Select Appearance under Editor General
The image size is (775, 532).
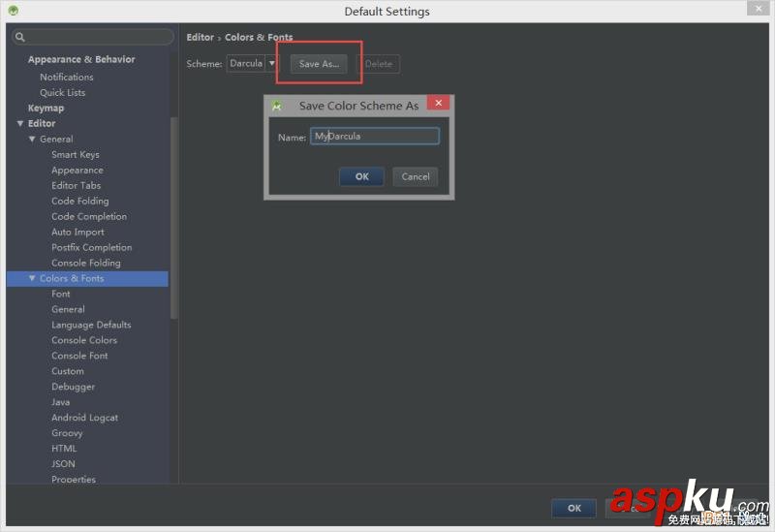click(x=77, y=171)
